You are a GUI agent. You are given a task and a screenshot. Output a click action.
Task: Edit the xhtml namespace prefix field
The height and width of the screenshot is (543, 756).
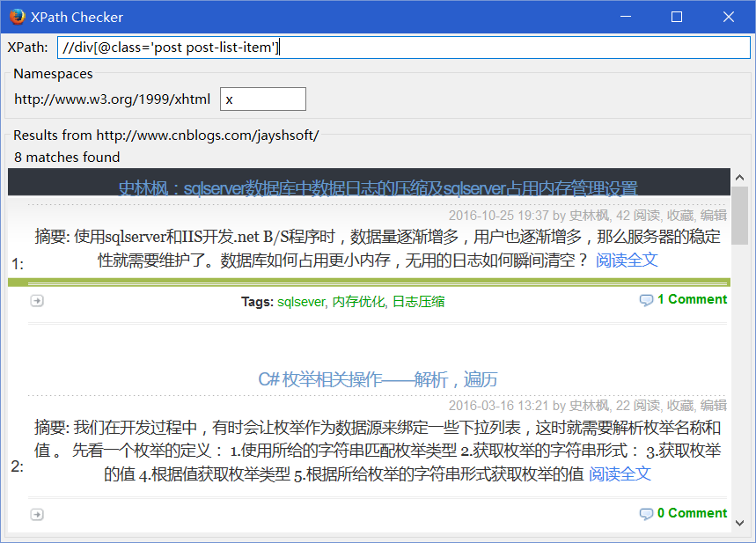point(263,99)
